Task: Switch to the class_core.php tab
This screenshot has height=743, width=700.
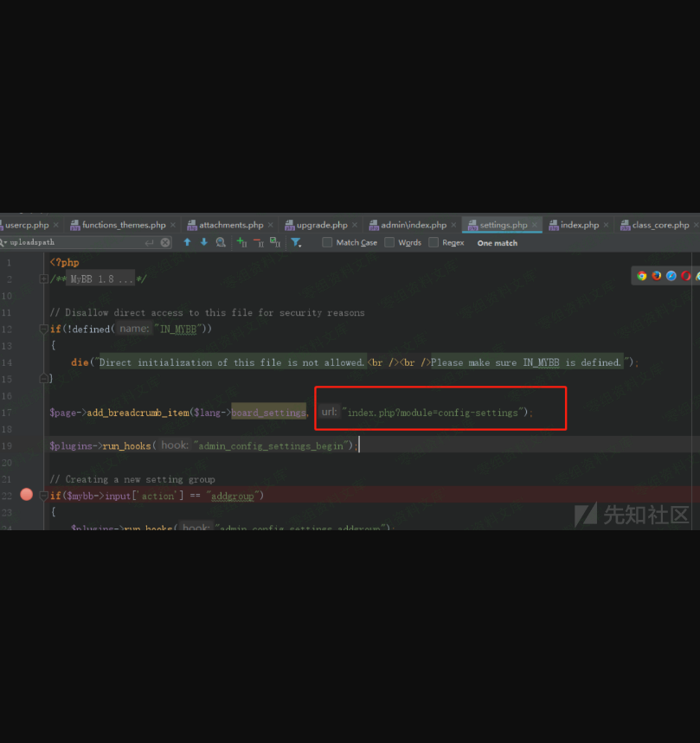Action: 660,225
